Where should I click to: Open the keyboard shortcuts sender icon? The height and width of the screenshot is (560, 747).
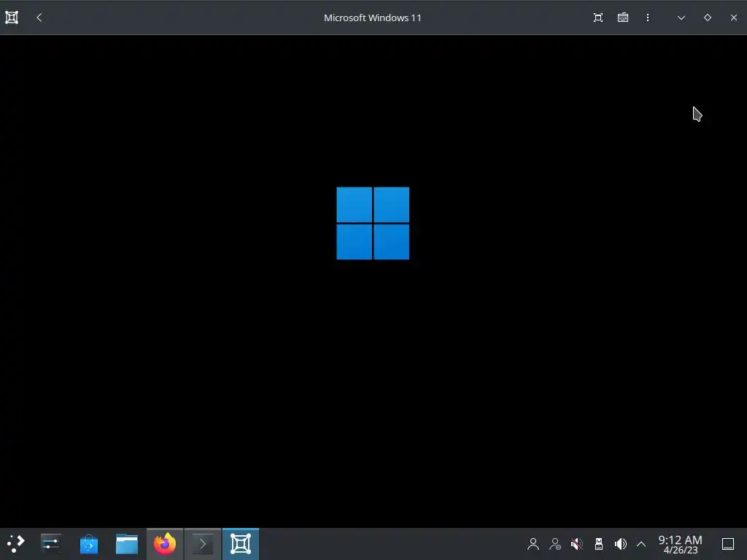[623, 17]
